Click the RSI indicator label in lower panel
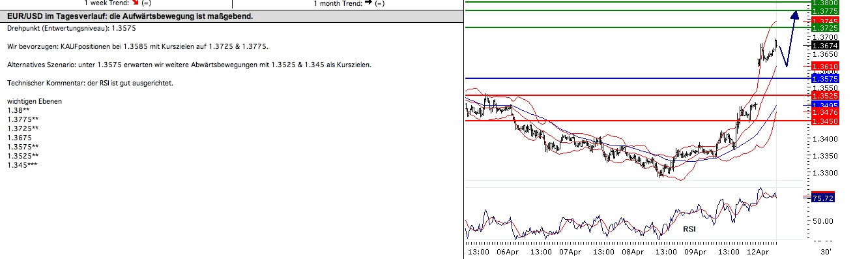The width and height of the screenshot is (868, 259). pos(689,229)
